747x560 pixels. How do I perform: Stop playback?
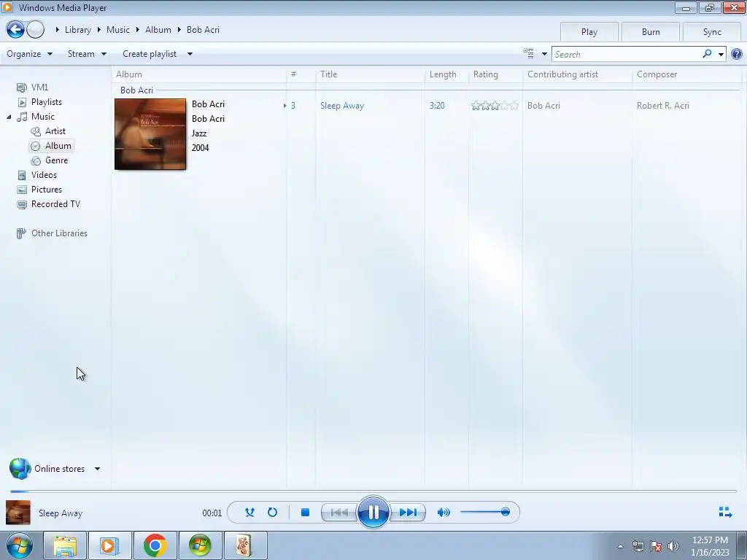(x=306, y=513)
